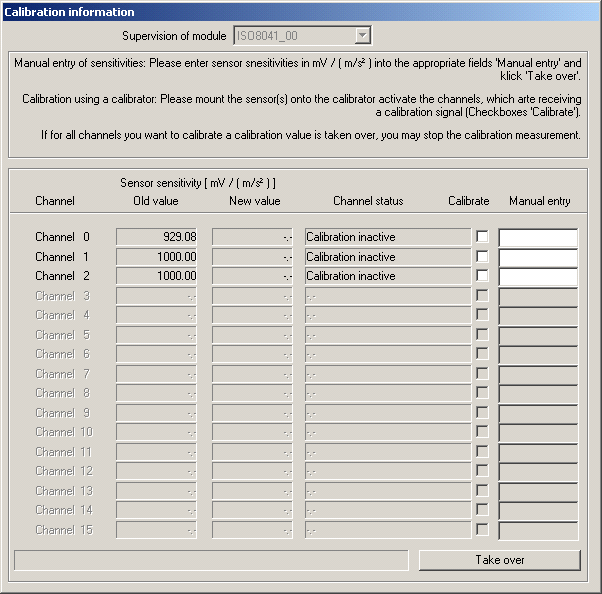Click Old value field showing 929.08
602x594 pixels.
pos(157,237)
